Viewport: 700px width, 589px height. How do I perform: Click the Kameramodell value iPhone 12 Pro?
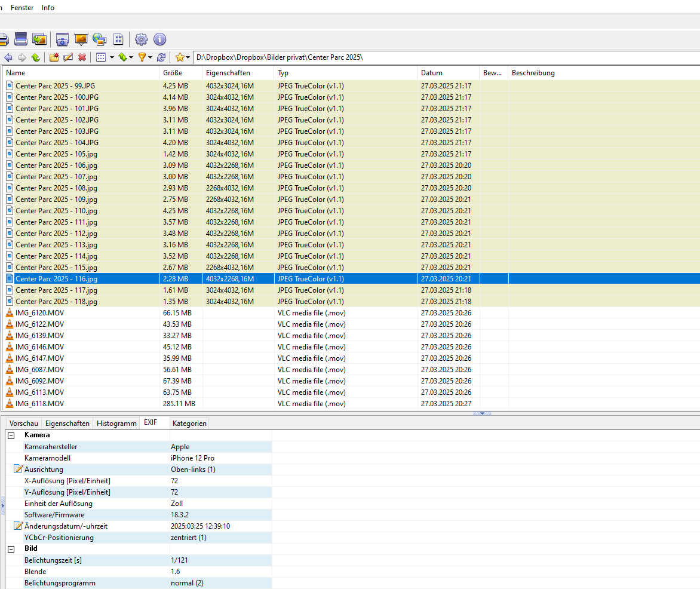coord(192,458)
